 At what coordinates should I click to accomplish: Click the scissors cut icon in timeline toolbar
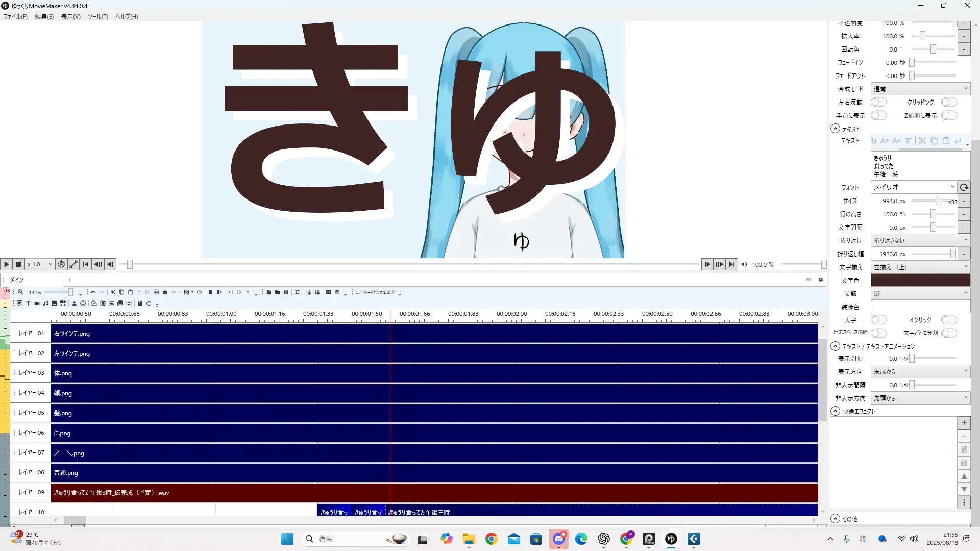113,292
